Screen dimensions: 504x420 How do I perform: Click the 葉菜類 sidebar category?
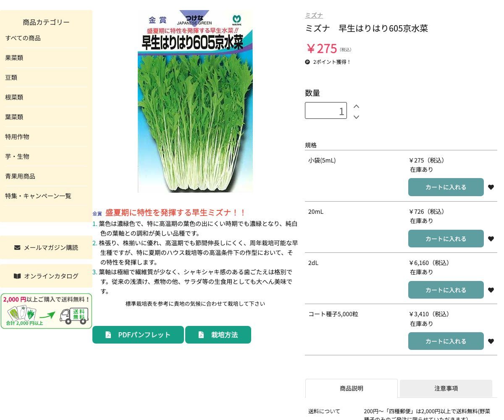14,117
